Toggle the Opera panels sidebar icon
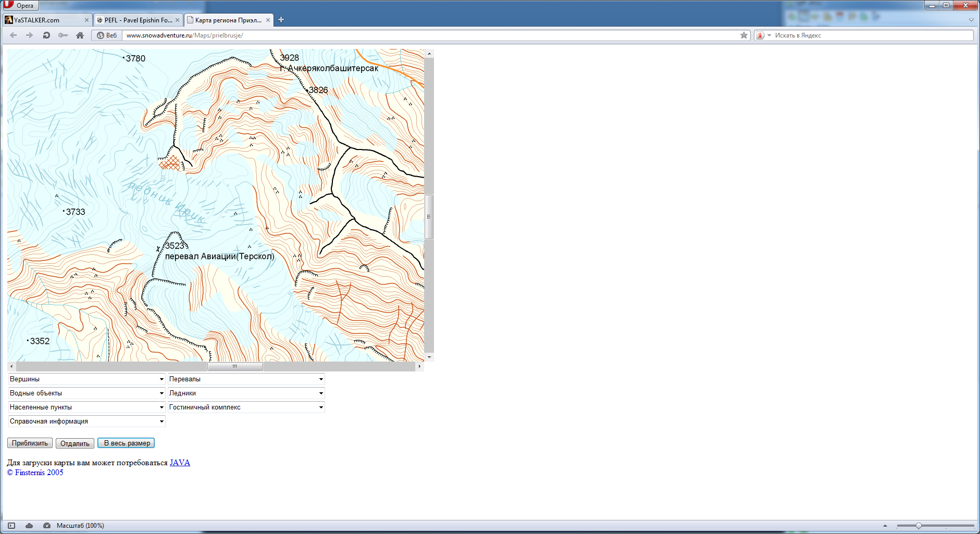Screen dimensions: 980x534 point(11,526)
